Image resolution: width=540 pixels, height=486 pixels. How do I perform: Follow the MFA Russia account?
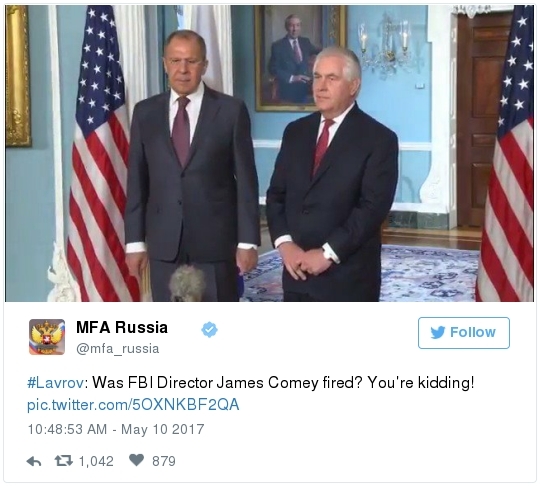pyautogui.click(x=464, y=333)
